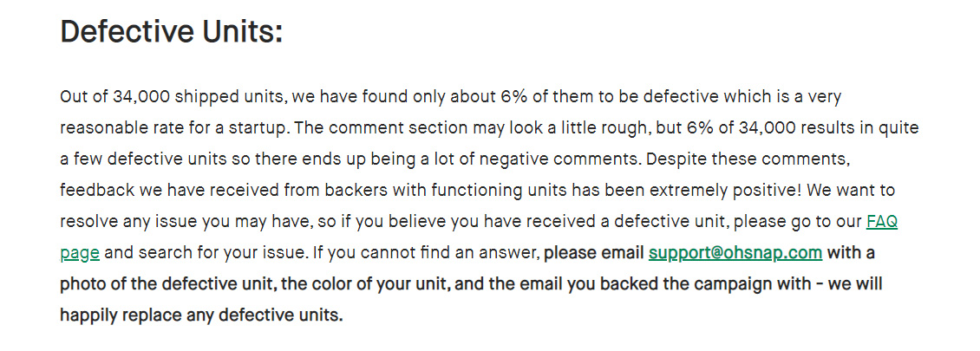Click the bold text 'happily replace any defective units'
Viewport: 980px width, 351px height.
point(201,315)
